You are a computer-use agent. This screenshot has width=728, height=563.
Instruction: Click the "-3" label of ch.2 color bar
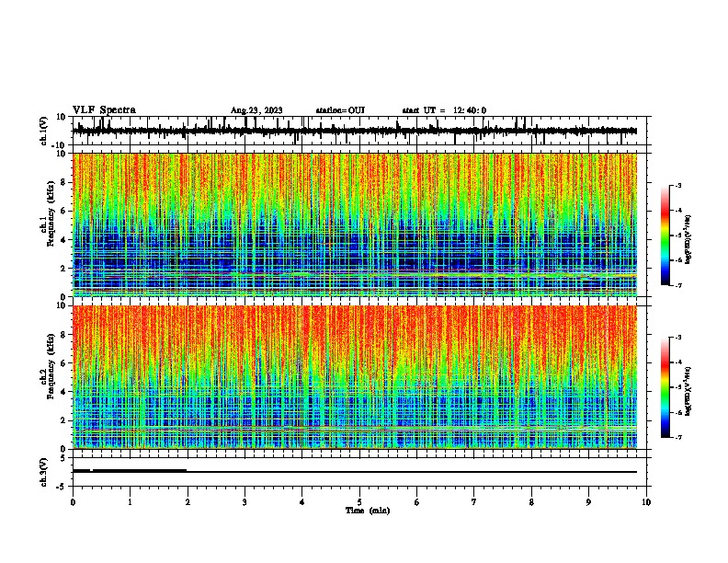pos(678,338)
